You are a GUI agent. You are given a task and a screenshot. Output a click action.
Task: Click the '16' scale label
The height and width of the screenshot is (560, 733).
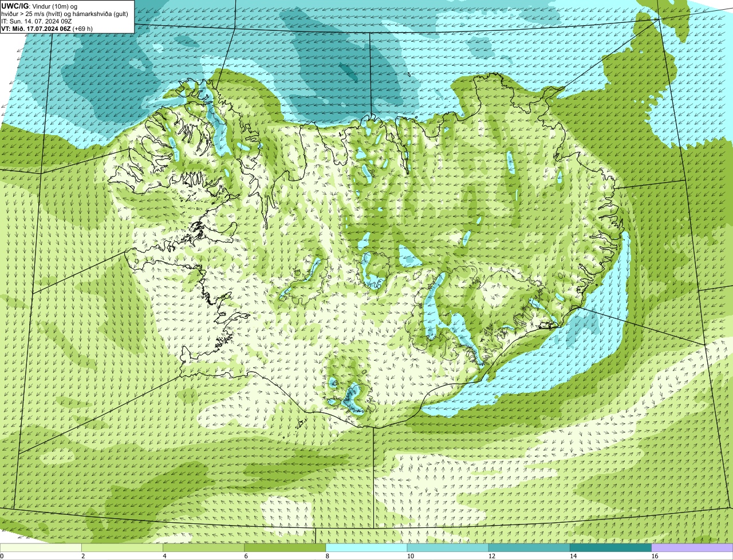(655, 556)
